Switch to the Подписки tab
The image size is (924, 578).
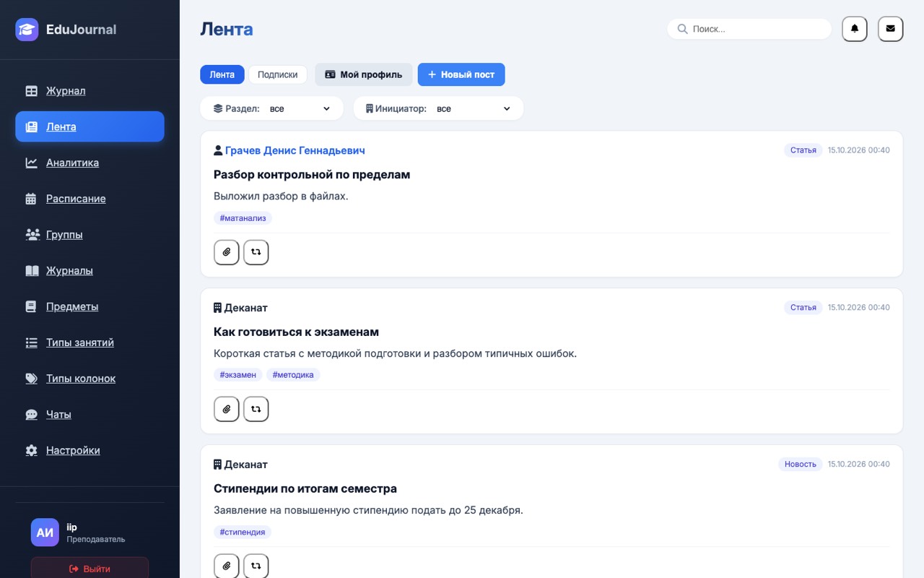point(278,74)
